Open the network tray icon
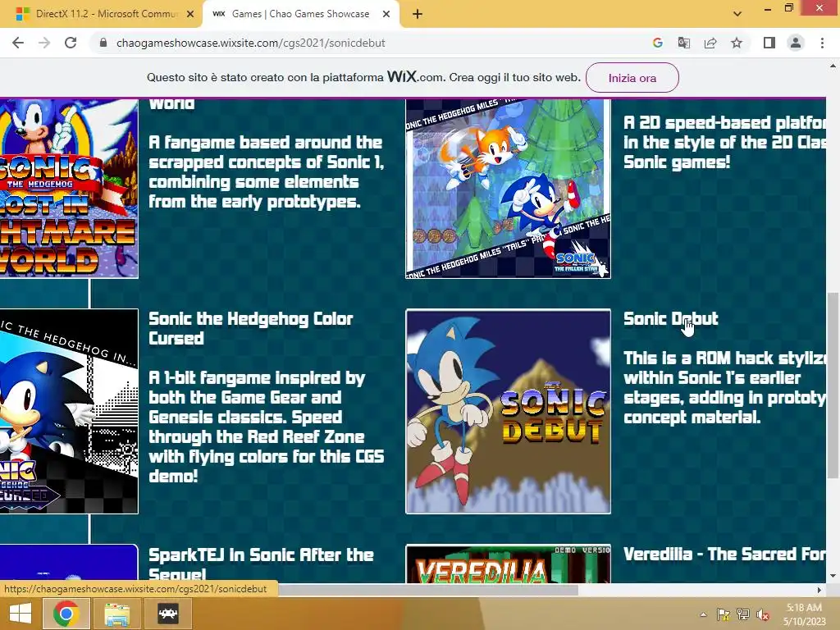 point(743,614)
